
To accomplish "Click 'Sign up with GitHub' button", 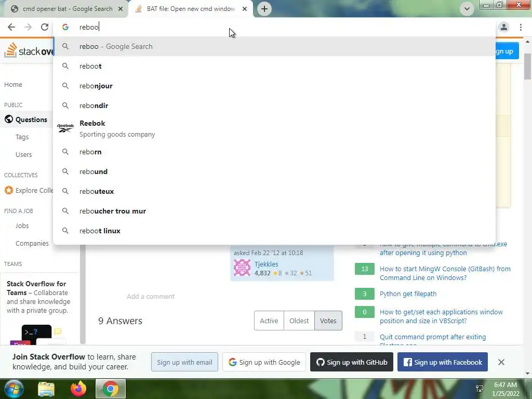I will [x=352, y=362].
